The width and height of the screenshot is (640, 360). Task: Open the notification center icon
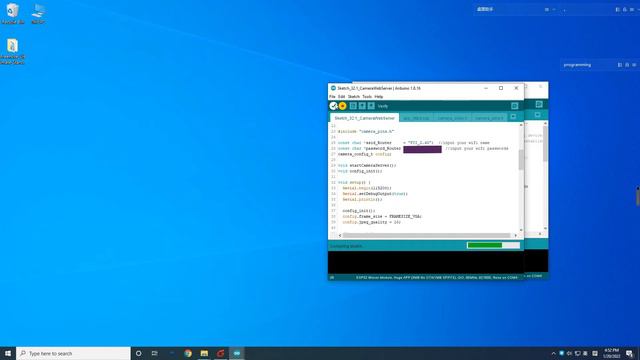coord(629,353)
